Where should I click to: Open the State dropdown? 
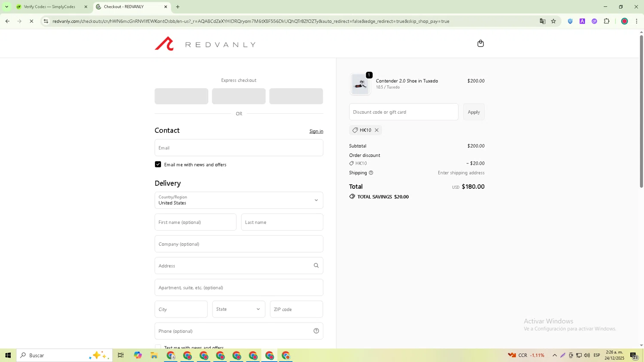pyautogui.click(x=239, y=309)
